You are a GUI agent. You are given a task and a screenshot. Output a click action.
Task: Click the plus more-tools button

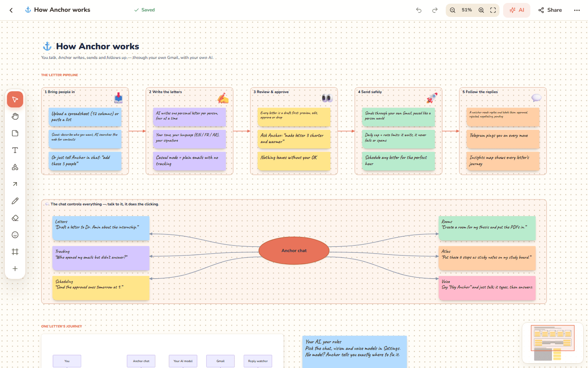click(15, 269)
